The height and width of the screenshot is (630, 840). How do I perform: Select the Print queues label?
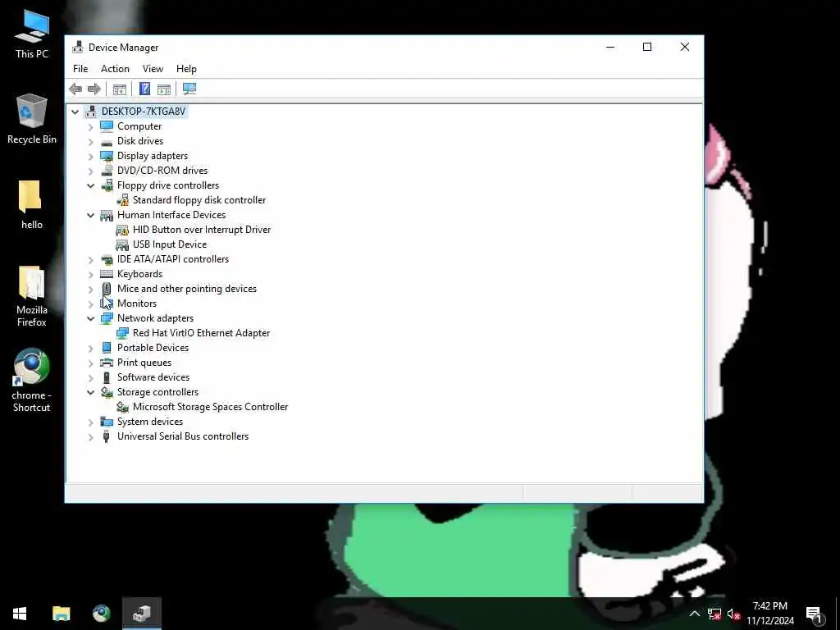144,362
